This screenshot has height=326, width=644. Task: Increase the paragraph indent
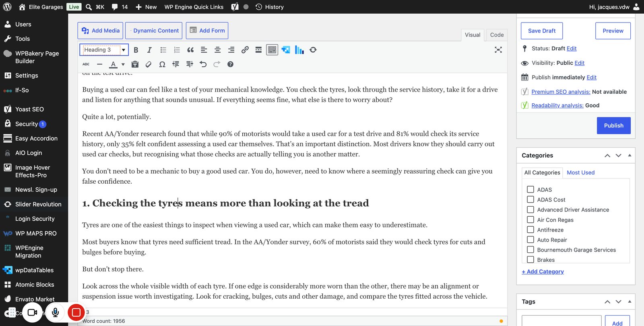click(190, 64)
